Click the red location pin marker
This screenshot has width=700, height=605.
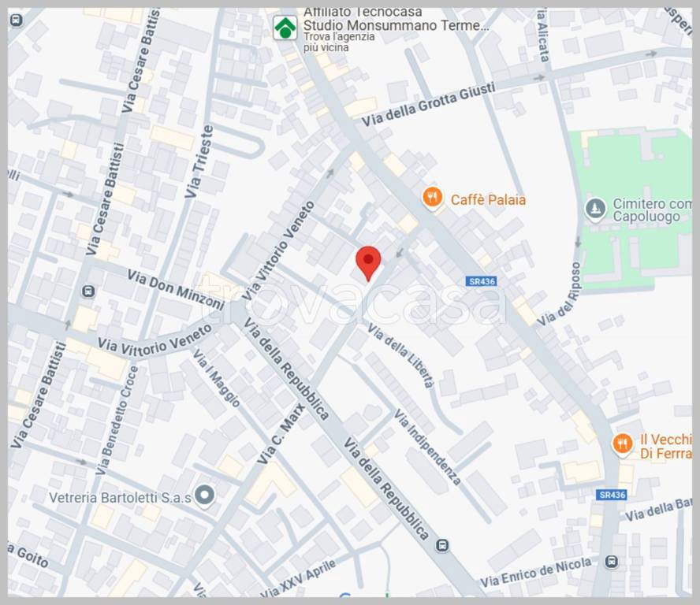pyautogui.click(x=368, y=263)
